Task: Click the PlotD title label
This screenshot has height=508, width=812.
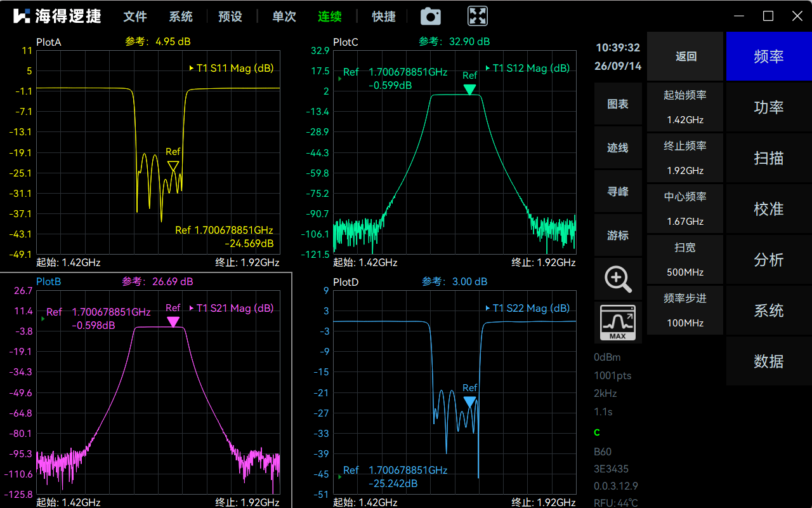Action: coord(346,281)
